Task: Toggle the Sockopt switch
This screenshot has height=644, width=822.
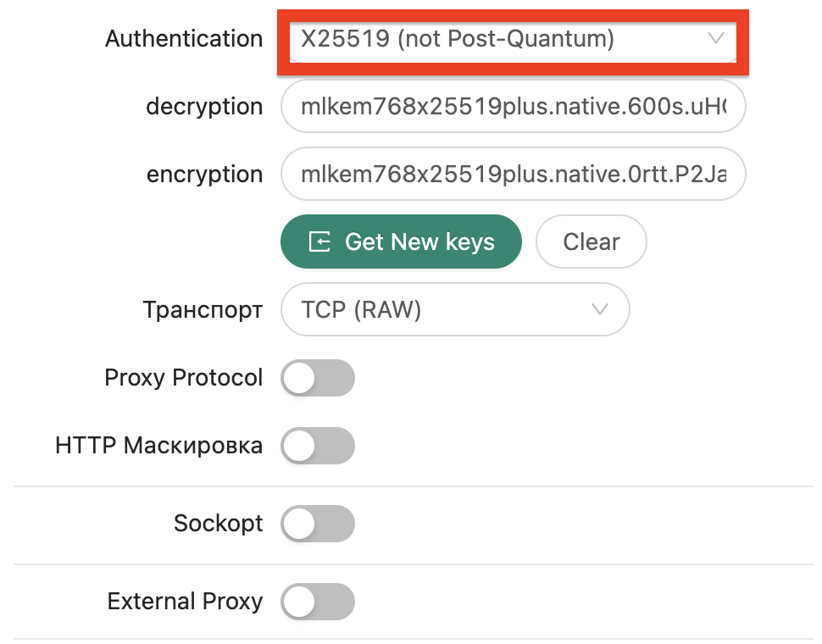Action: (x=317, y=524)
